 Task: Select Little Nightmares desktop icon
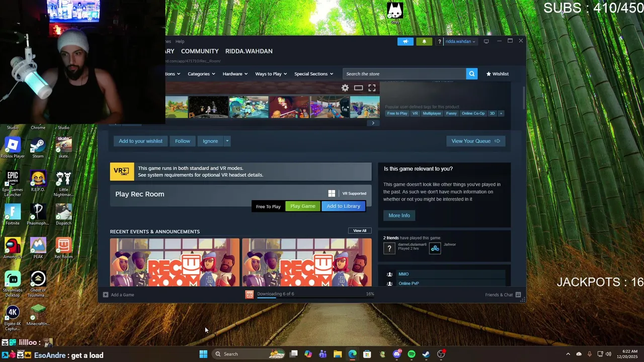coord(63,184)
